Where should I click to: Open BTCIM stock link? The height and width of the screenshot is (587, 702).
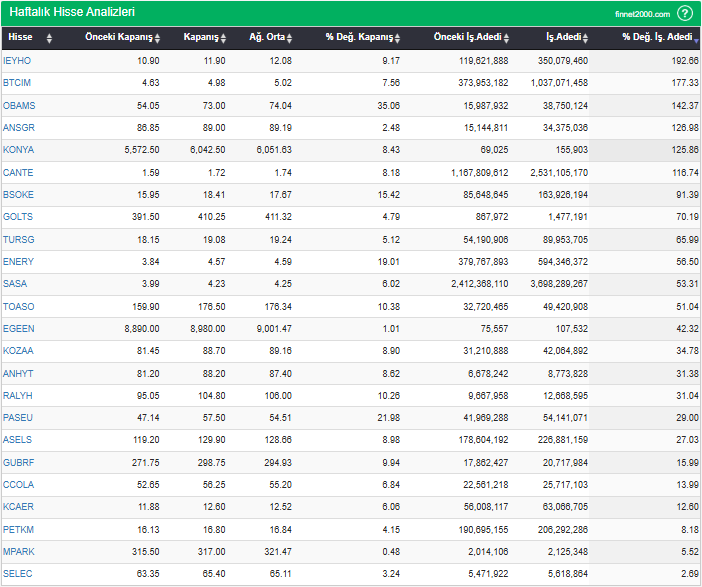[17, 83]
